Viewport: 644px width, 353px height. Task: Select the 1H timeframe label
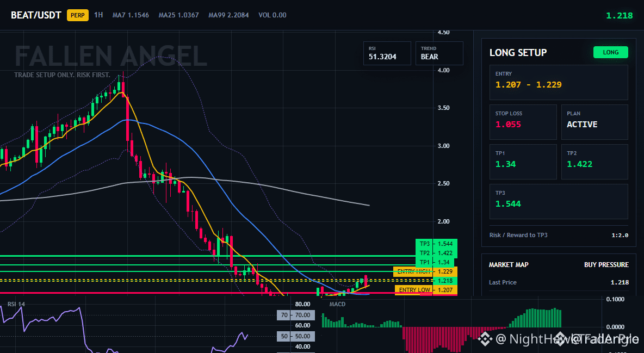(98, 15)
